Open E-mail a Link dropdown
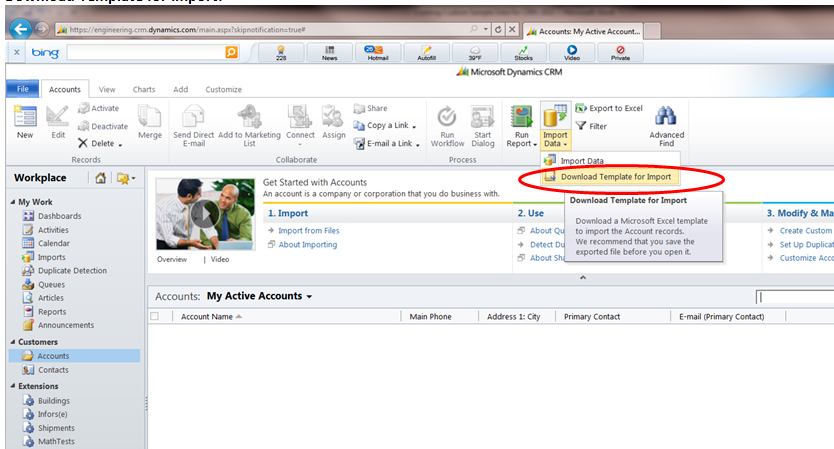The height and width of the screenshot is (449, 834). point(418,145)
